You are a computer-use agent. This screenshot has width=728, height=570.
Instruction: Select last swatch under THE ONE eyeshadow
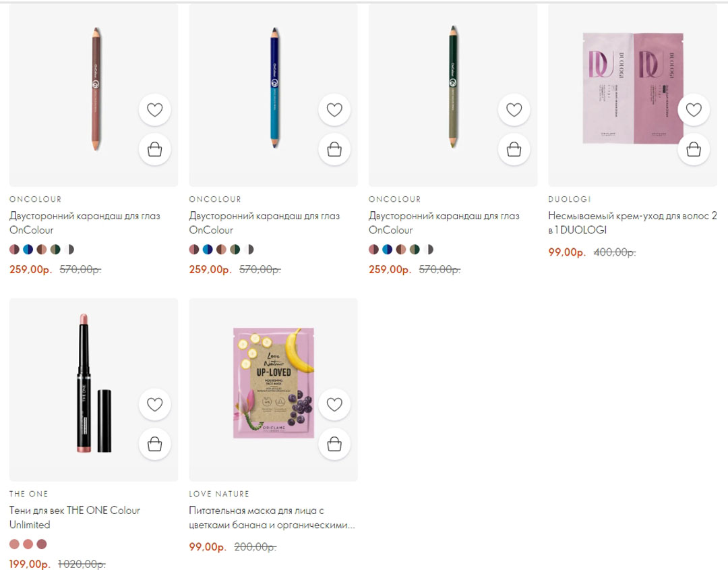[x=42, y=544]
